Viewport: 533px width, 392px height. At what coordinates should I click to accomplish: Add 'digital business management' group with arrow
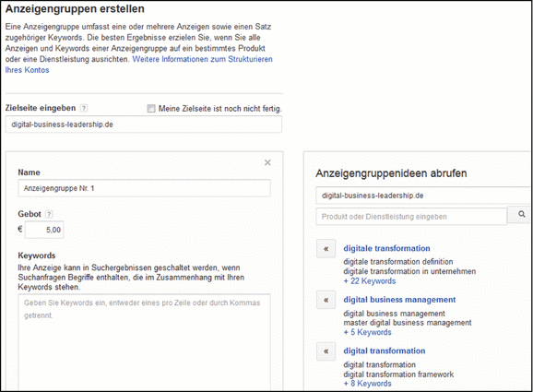coord(326,300)
